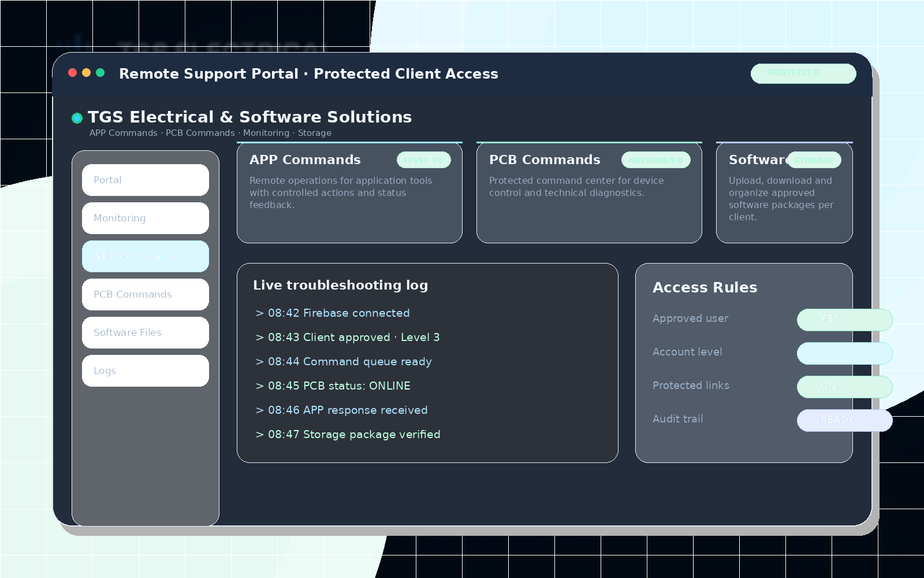The width and height of the screenshot is (924, 578).
Task: Open the PCB Commands card title
Action: (545, 160)
